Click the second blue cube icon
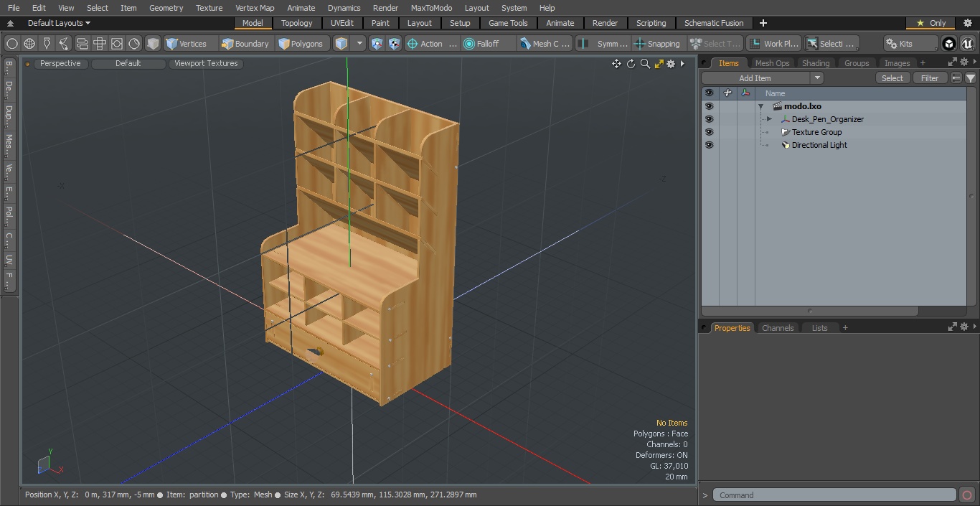Image resolution: width=980 pixels, height=506 pixels. (395, 44)
